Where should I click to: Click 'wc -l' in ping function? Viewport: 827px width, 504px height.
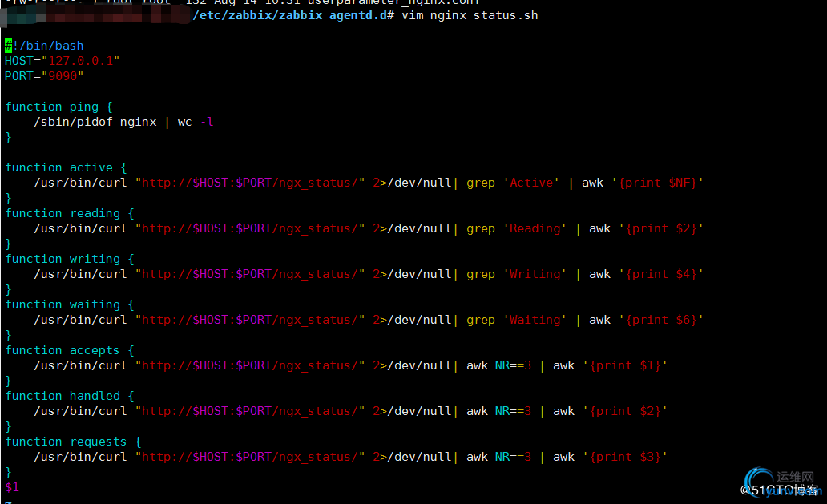196,123
